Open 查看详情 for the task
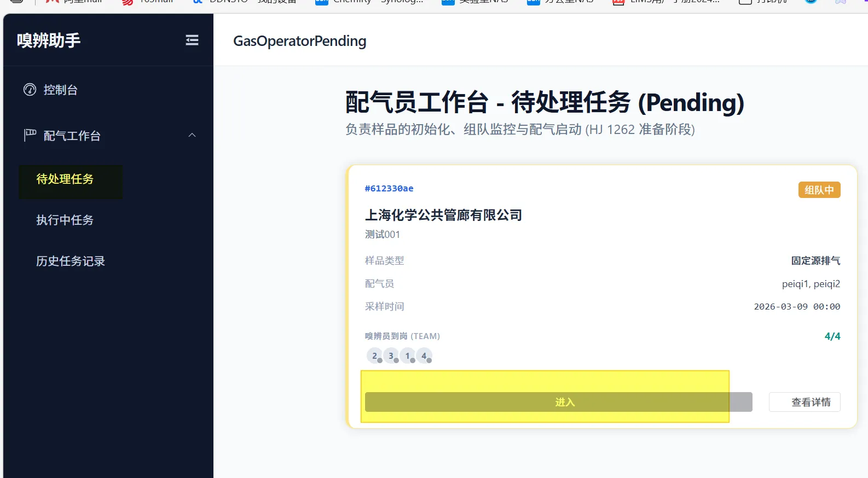 coord(805,402)
